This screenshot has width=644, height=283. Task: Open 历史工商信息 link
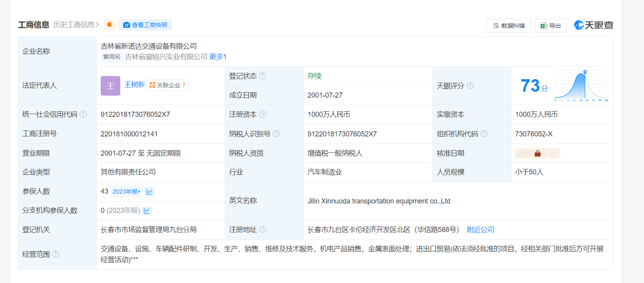(76, 25)
